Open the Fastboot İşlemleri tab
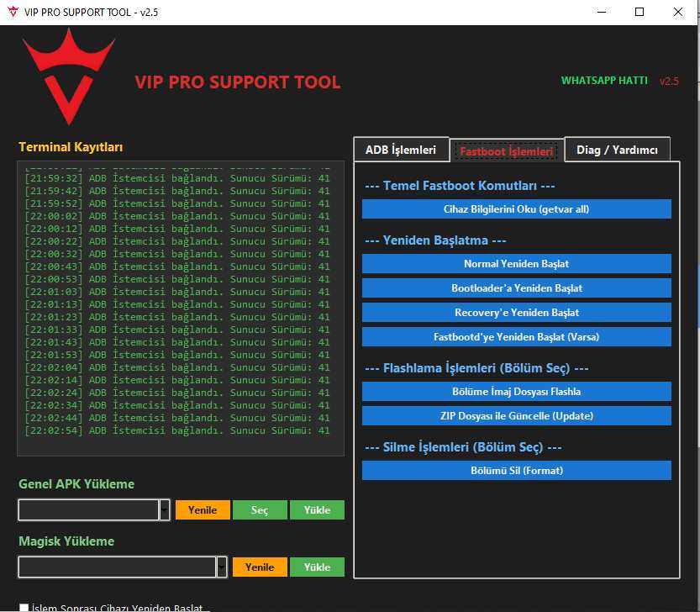The height and width of the screenshot is (612, 700). (506, 151)
